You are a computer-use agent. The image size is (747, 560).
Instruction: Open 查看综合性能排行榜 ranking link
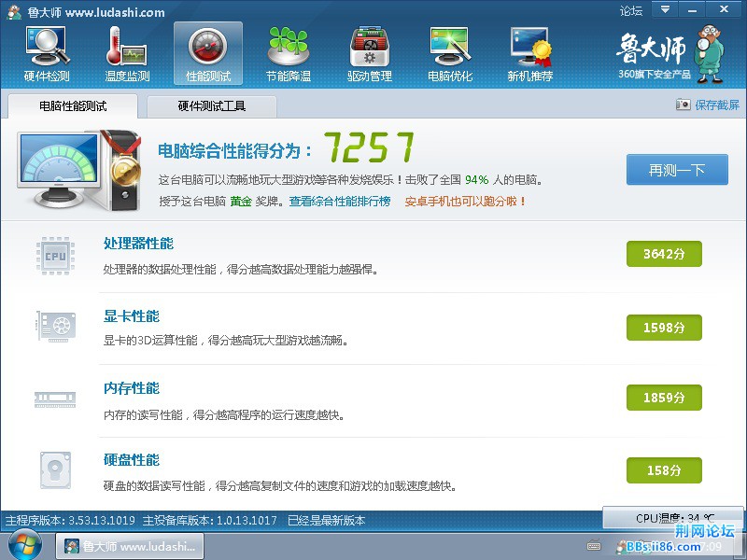340,202
